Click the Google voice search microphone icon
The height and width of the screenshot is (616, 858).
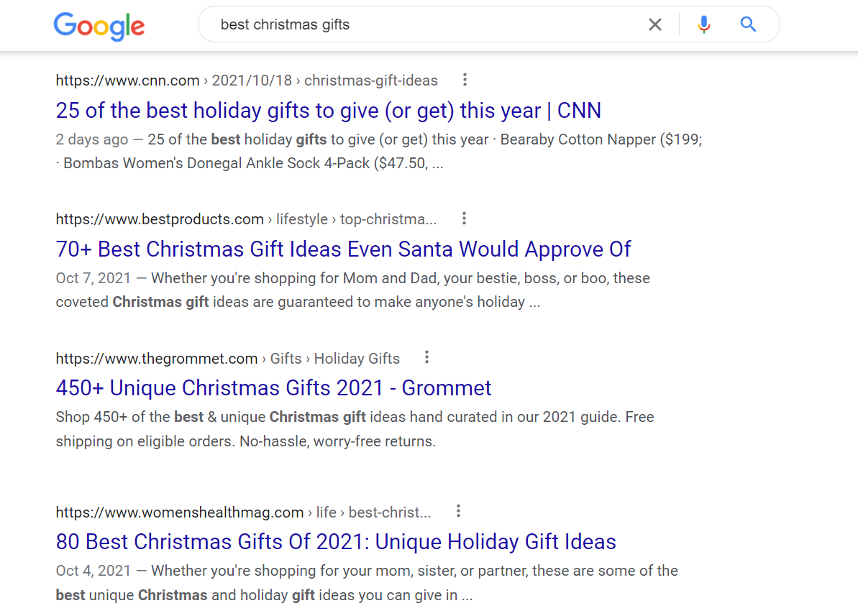[x=703, y=24]
